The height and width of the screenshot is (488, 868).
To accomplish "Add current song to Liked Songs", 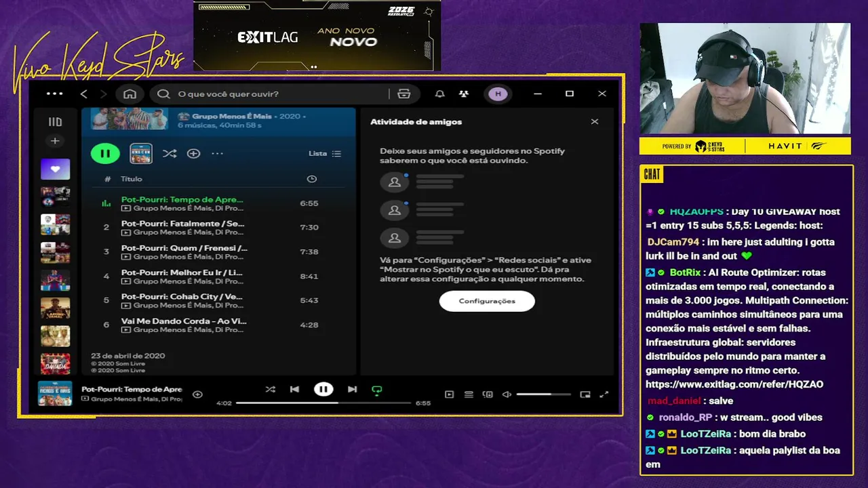I will 197,394.
